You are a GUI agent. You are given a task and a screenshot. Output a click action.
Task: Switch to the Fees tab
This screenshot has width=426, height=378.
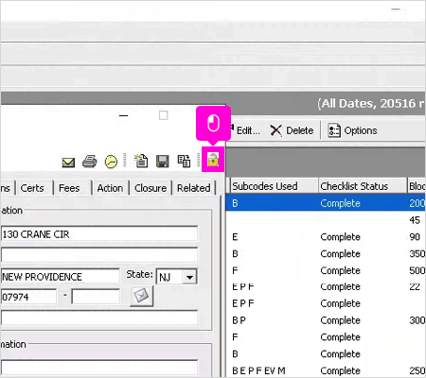[x=69, y=188]
